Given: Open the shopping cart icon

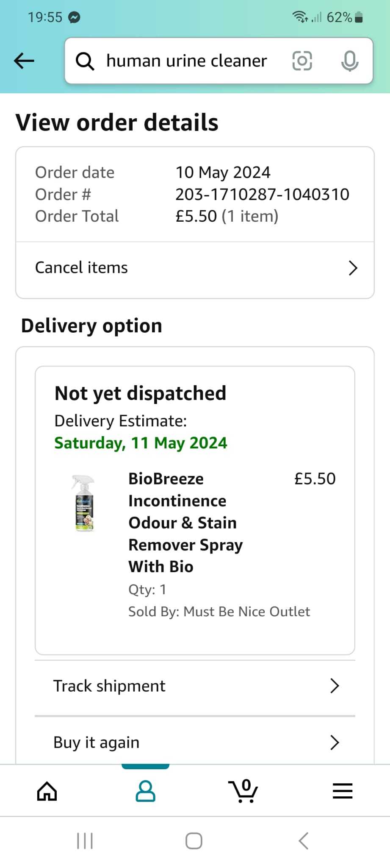Looking at the screenshot, I should pos(243,791).
